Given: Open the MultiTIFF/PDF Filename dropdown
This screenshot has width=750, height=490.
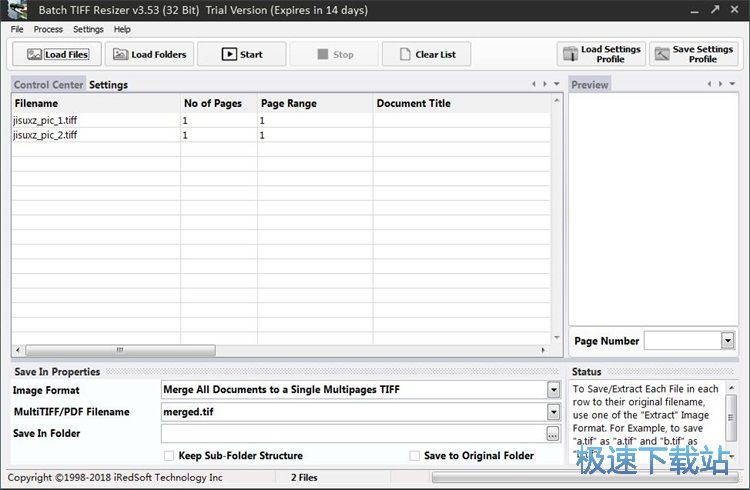Looking at the screenshot, I should click(x=553, y=412).
